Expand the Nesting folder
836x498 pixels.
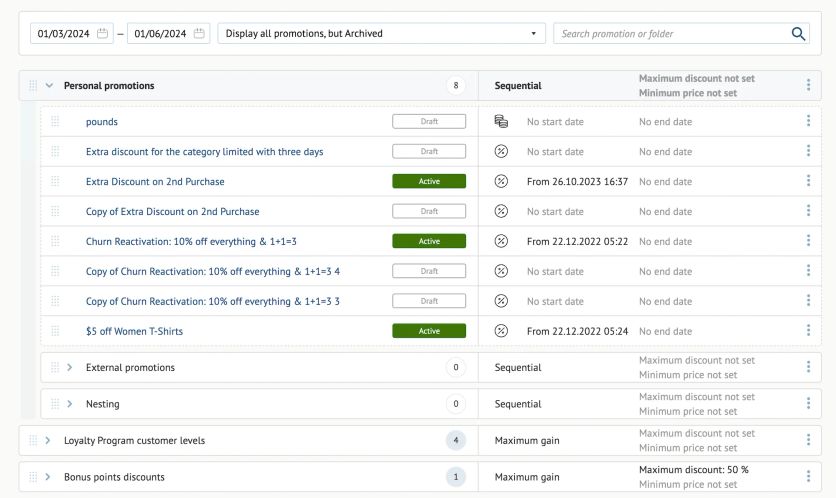69,404
